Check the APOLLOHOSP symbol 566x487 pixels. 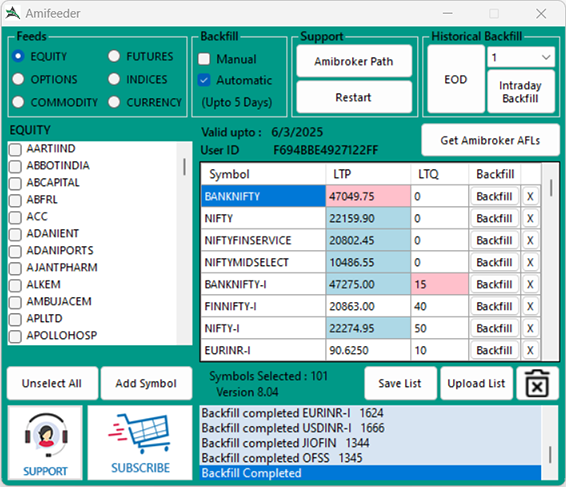pos(15,336)
